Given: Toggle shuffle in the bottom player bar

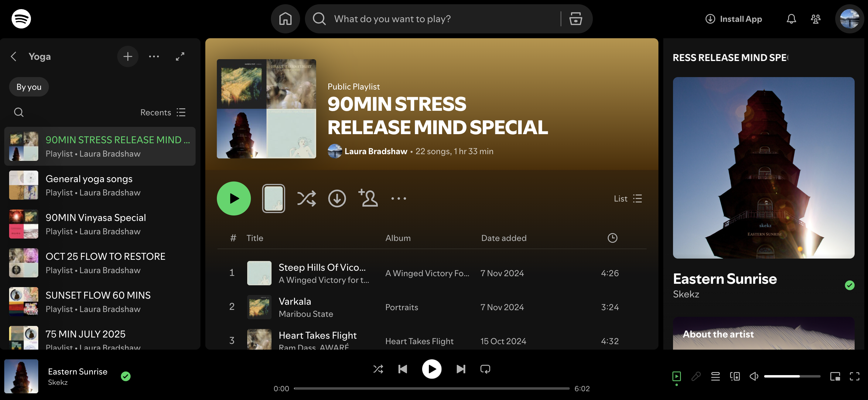Looking at the screenshot, I should [378, 369].
